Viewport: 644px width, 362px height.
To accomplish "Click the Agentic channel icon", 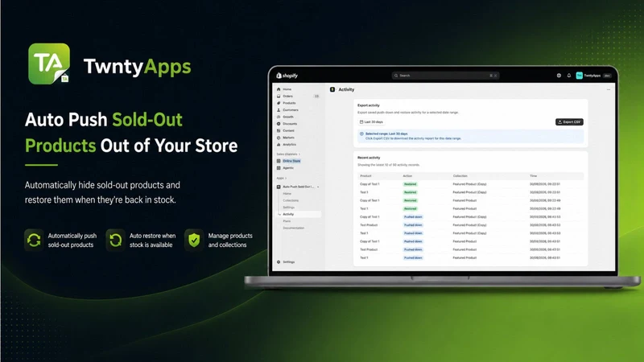I will [279, 168].
